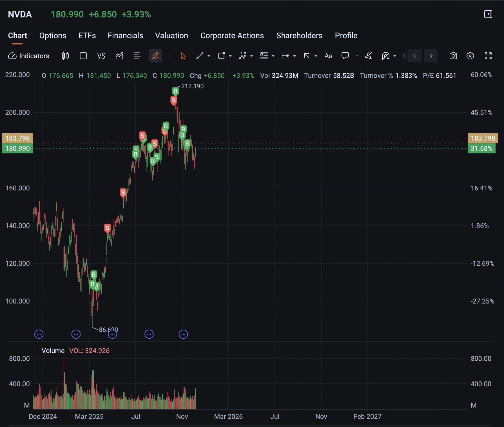Click the square layout icon

click(83, 56)
